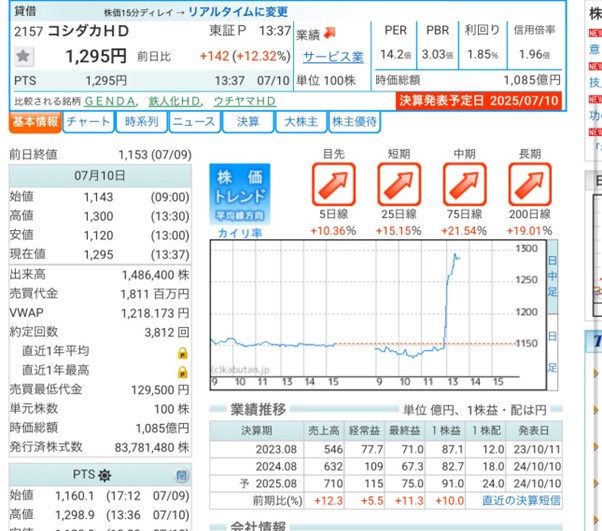The width and height of the screenshot is (602, 531).
Task: Click 75日線 deviation +21.54%
Action: pos(464,231)
